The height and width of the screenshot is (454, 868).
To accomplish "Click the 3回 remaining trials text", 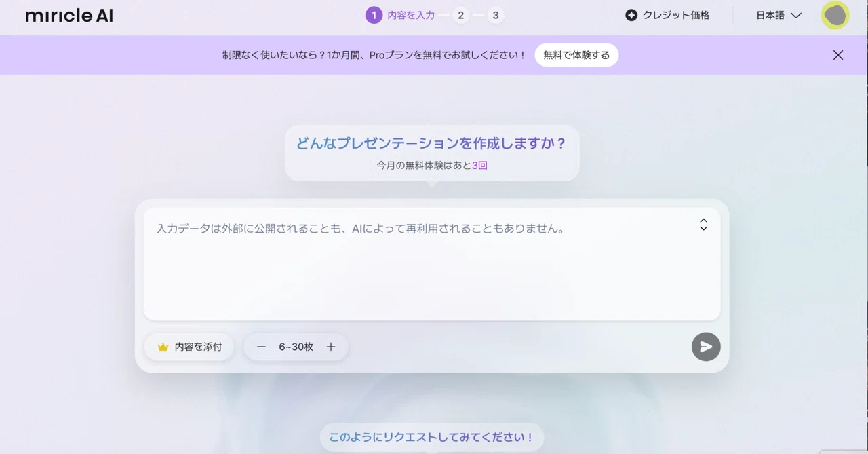I will 479,165.
